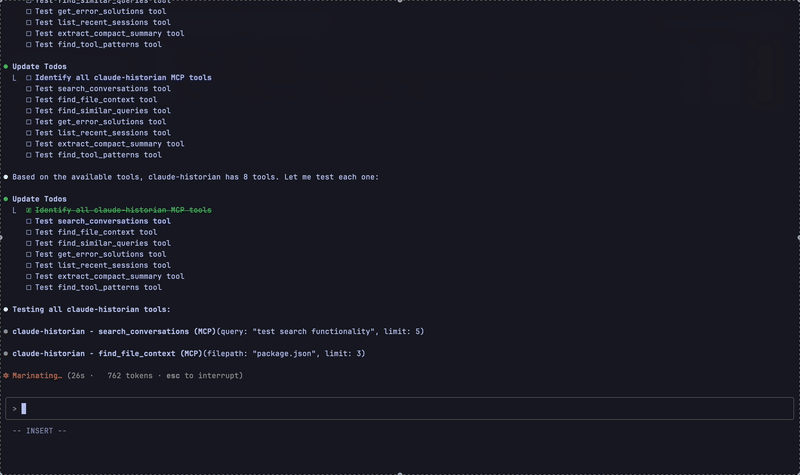Click the query string "test search functionality"
800x475 pixels.
point(313,332)
